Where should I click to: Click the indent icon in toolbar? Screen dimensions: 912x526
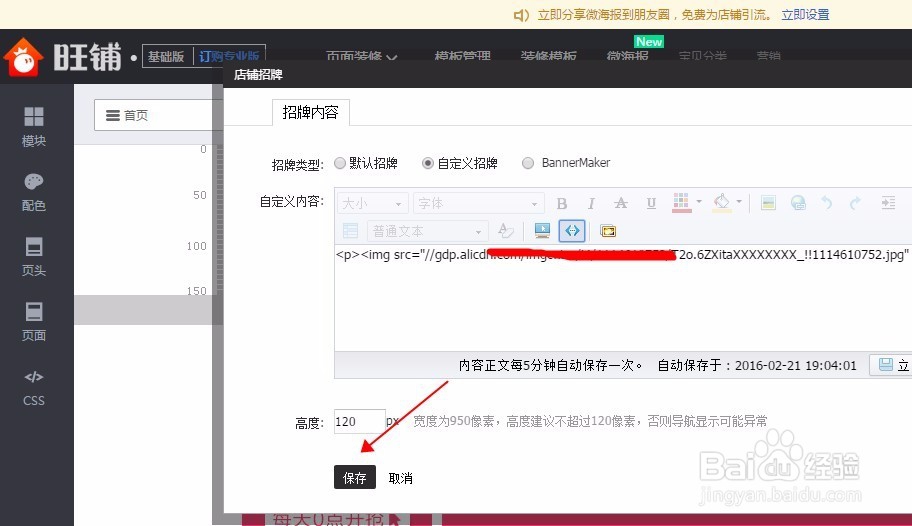point(888,202)
